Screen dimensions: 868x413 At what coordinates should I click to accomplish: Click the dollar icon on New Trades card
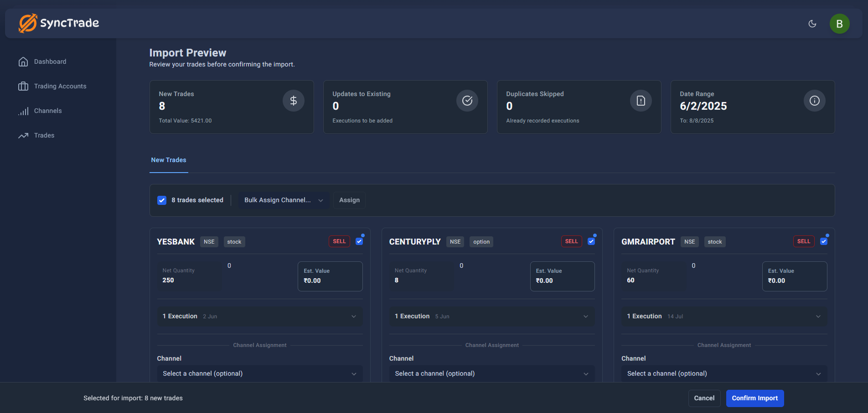[x=293, y=100]
